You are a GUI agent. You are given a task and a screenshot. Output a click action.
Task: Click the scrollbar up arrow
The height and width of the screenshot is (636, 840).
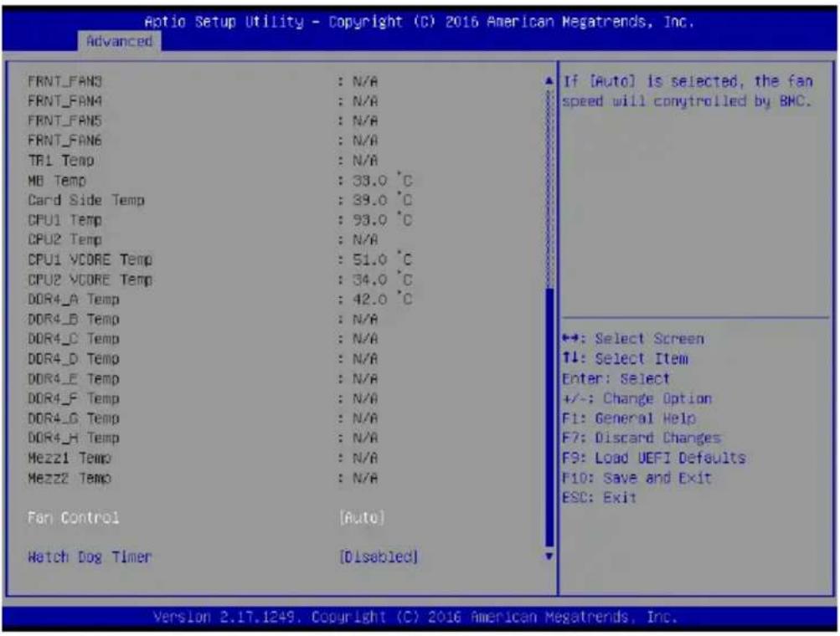click(549, 81)
